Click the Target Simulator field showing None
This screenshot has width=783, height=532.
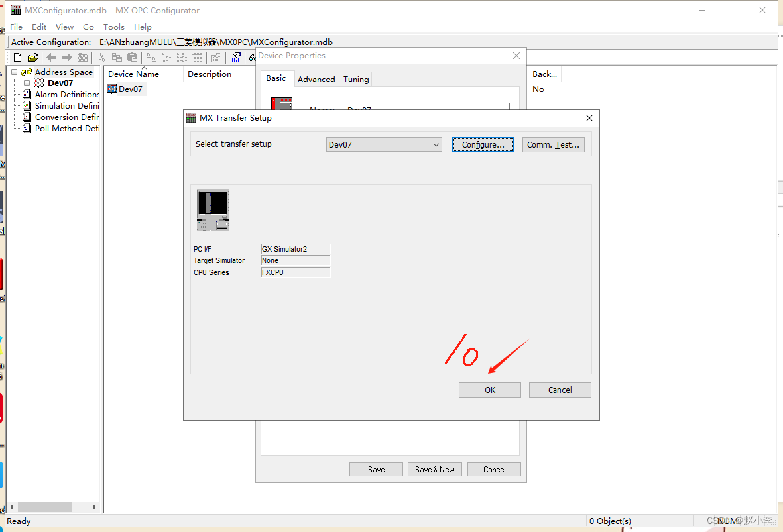[x=295, y=260]
